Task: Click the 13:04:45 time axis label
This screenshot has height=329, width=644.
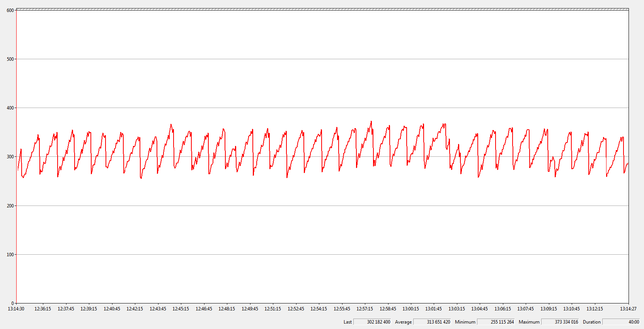Action: [x=480, y=309]
